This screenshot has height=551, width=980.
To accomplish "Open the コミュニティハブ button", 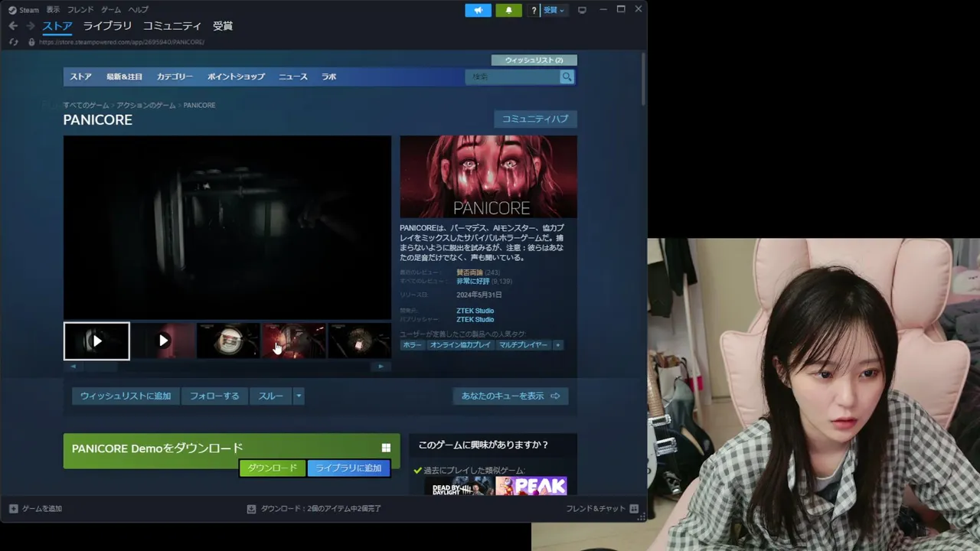I will click(535, 119).
